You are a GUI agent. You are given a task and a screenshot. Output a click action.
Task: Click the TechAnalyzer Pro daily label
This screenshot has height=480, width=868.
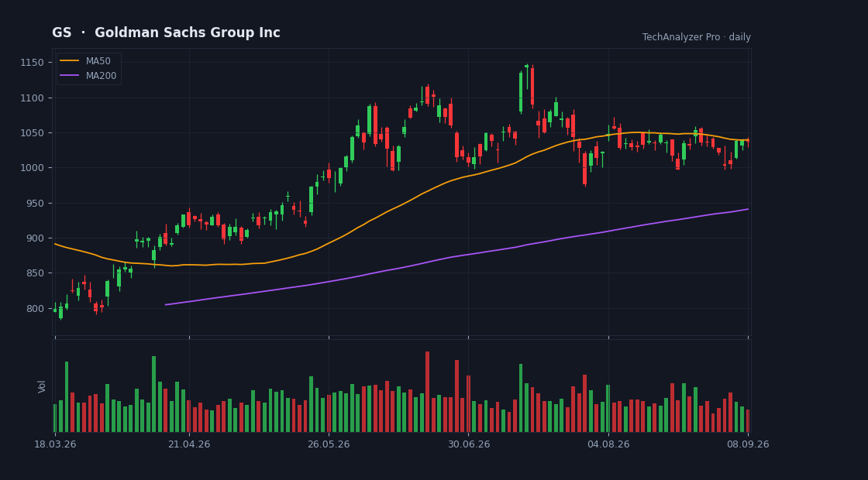tap(697, 37)
